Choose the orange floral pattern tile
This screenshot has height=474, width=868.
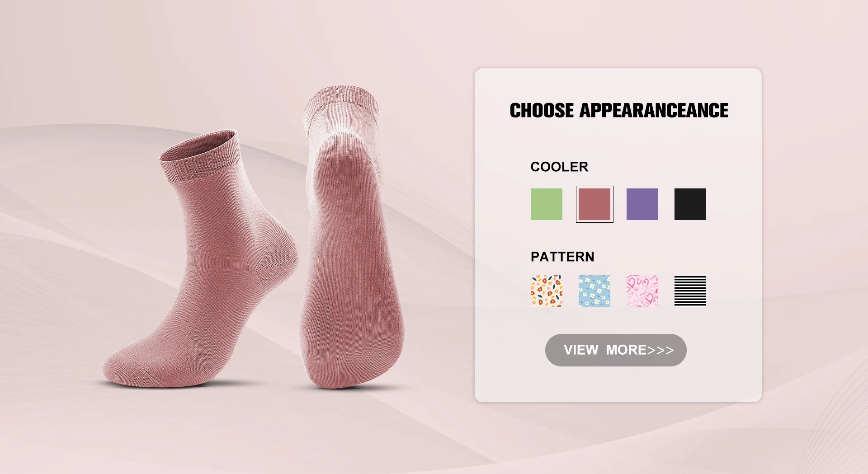546,291
